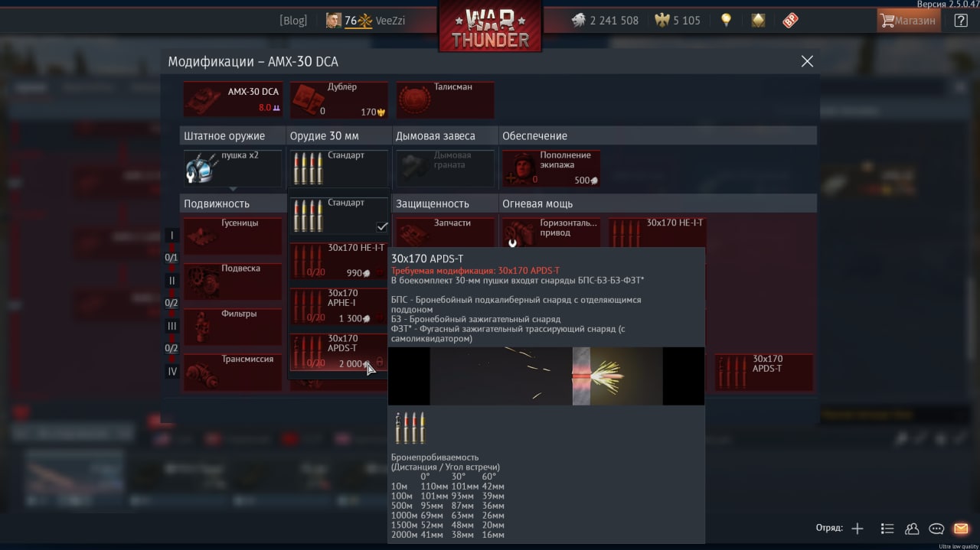This screenshot has width=980, height=550.
Task: Choose the 30x170 APHE-I belt in list
Action: tap(339, 306)
